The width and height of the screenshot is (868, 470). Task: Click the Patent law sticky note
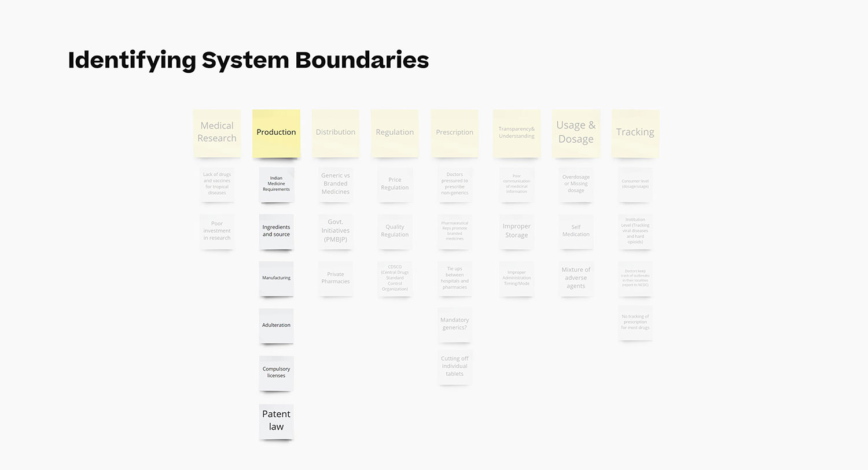(276, 420)
